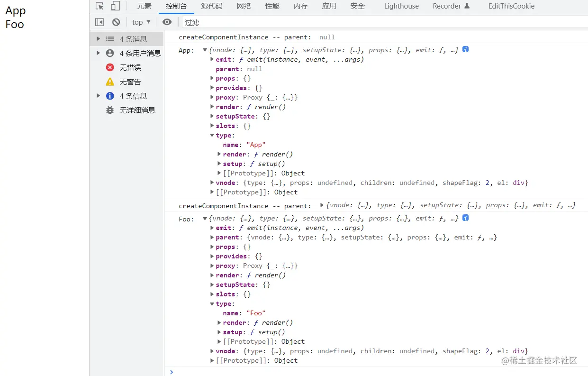The width and height of the screenshot is (588, 376).
Task: Click the info badge beside App object
Action: (x=465, y=49)
